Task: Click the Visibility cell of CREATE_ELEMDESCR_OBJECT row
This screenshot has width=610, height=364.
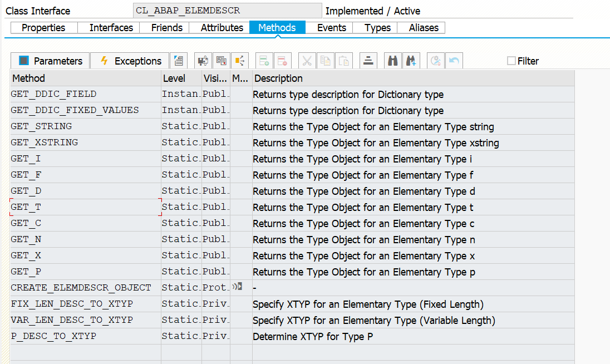Action: pos(216,288)
